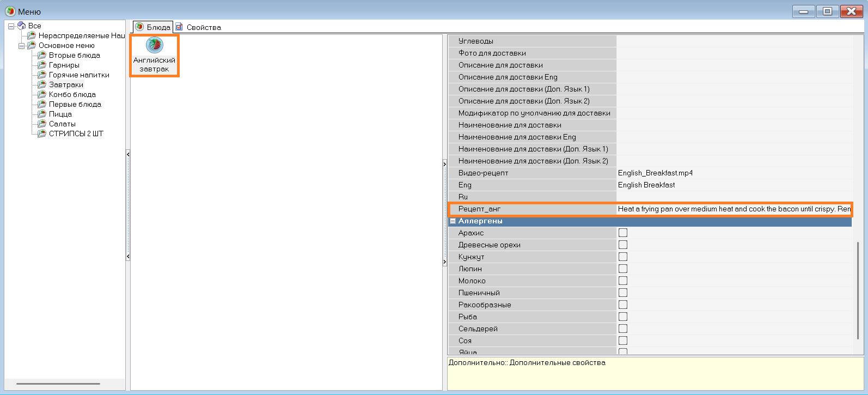Image resolution: width=868 pixels, height=395 pixels.
Task: Open the Английский завтрак dish icon
Action: 154,45
